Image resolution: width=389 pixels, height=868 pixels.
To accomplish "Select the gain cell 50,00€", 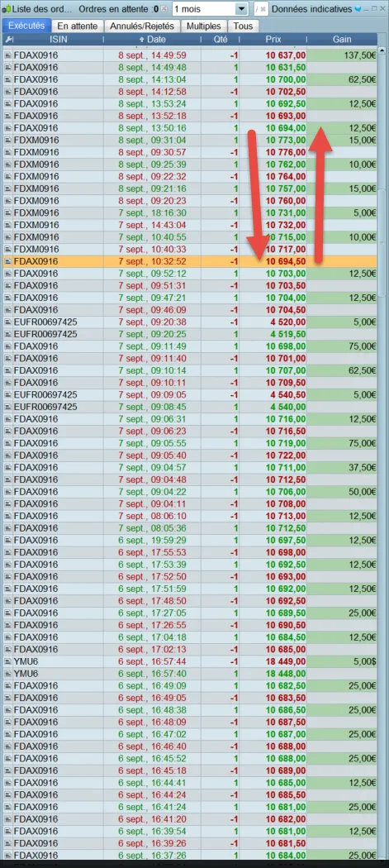I will [343, 492].
